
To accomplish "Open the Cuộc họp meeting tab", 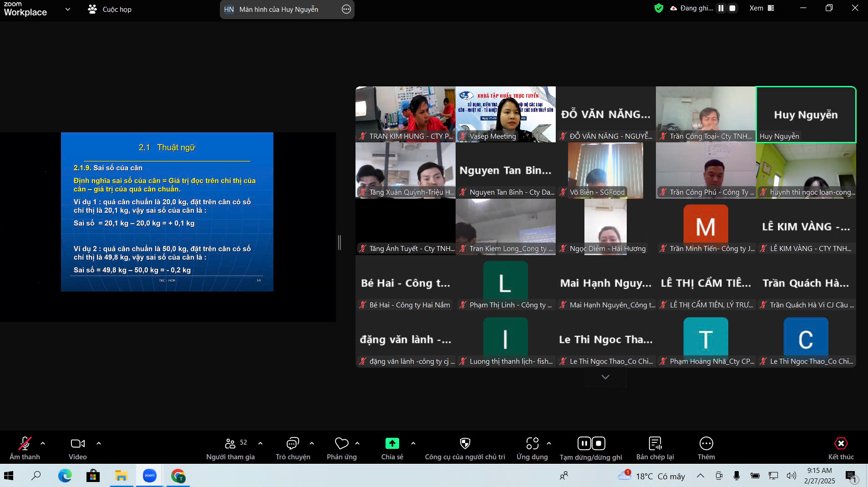I will click(x=110, y=9).
